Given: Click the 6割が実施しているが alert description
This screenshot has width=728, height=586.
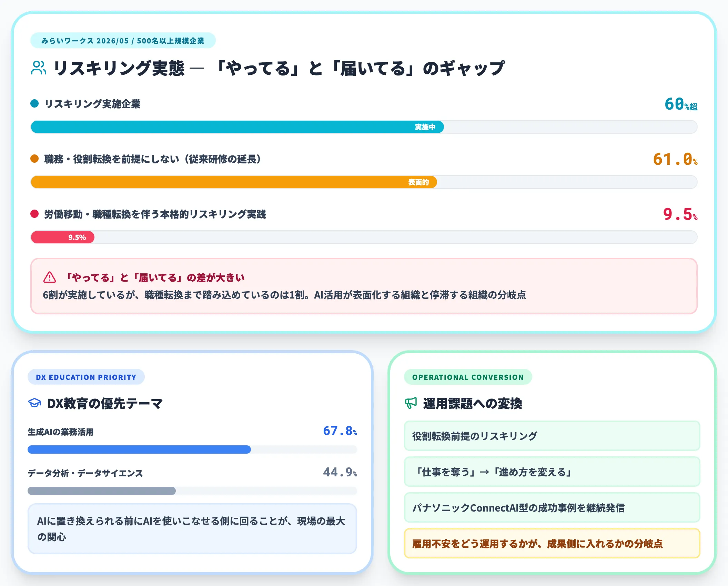Looking at the screenshot, I should click(284, 295).
